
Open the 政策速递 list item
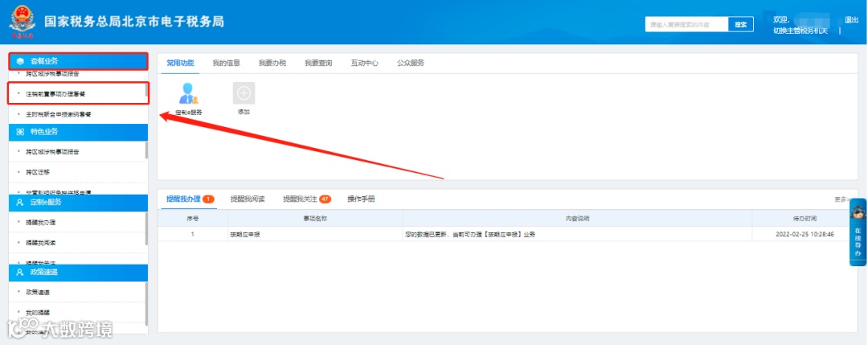[38, 292]
